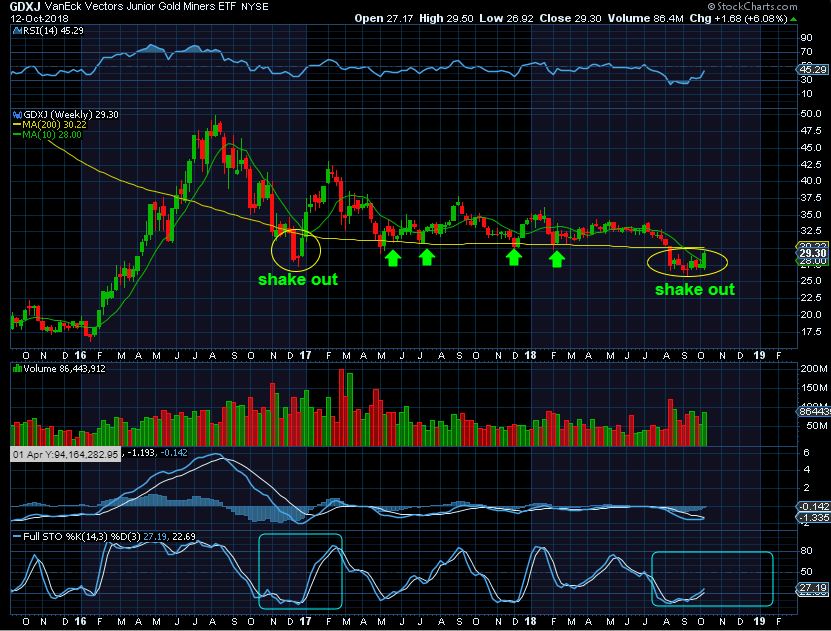
Task: Click year 18 on the price chart time axis
Action: pyautogui.click(x=531, y=356)
